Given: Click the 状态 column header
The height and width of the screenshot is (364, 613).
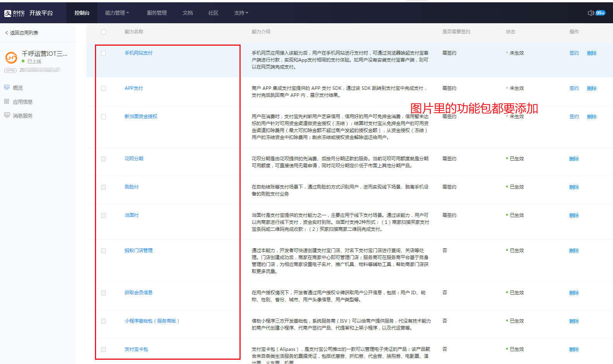Looking at the screenshot, I should pos(510,32).
